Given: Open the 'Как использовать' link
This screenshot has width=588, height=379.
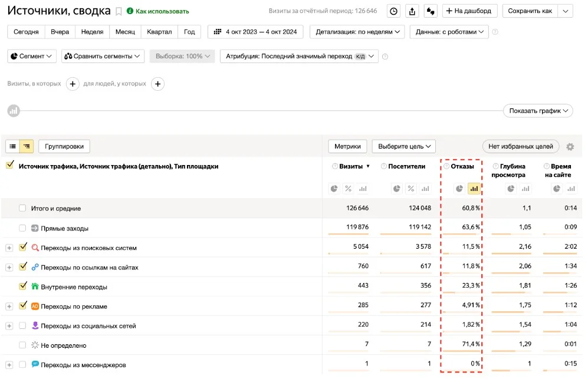Looking at the screenshot, I should pos(158,11).
